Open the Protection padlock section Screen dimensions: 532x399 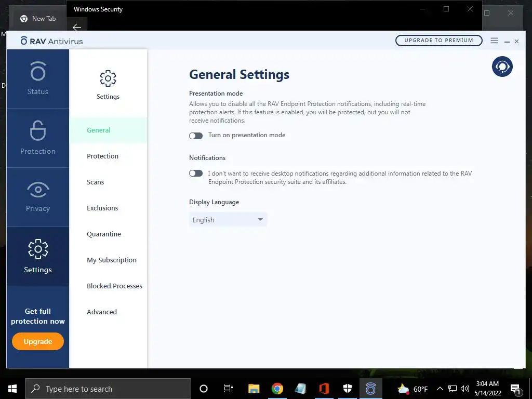37,138
